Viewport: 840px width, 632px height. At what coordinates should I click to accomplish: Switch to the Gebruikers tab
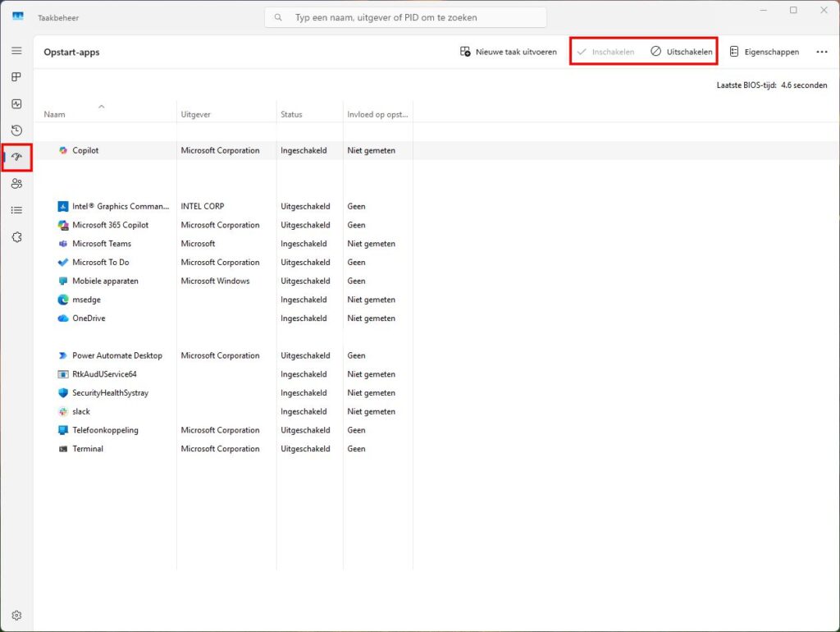16,184
